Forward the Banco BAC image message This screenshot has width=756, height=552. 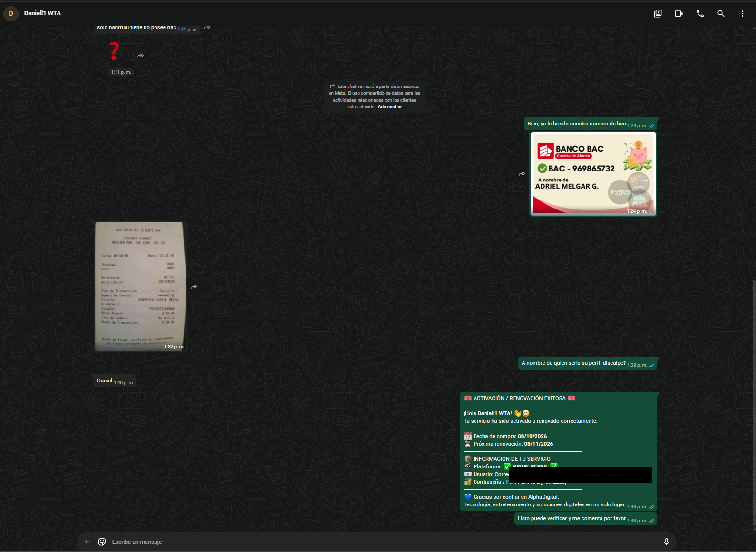[x=522, y=174]
